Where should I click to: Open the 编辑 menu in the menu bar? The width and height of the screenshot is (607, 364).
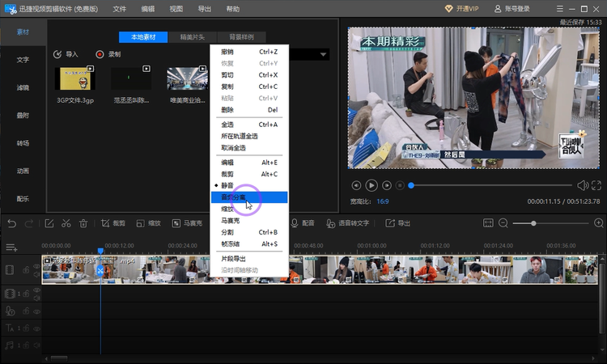coord(147,9)
